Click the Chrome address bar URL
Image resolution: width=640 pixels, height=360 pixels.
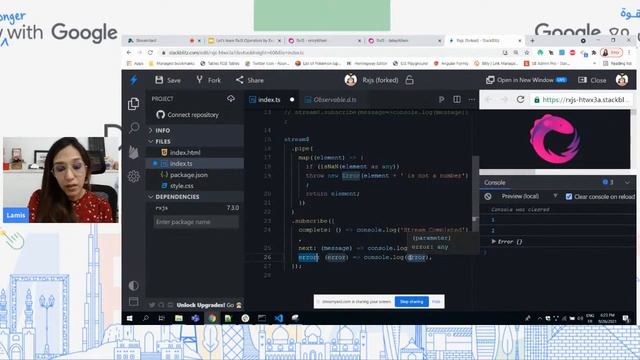pos(236,53)
